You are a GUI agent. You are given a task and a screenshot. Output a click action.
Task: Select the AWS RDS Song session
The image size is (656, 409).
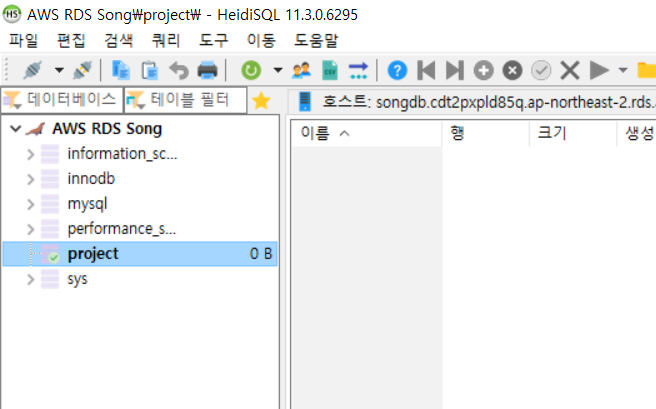(x=107, y=129)
